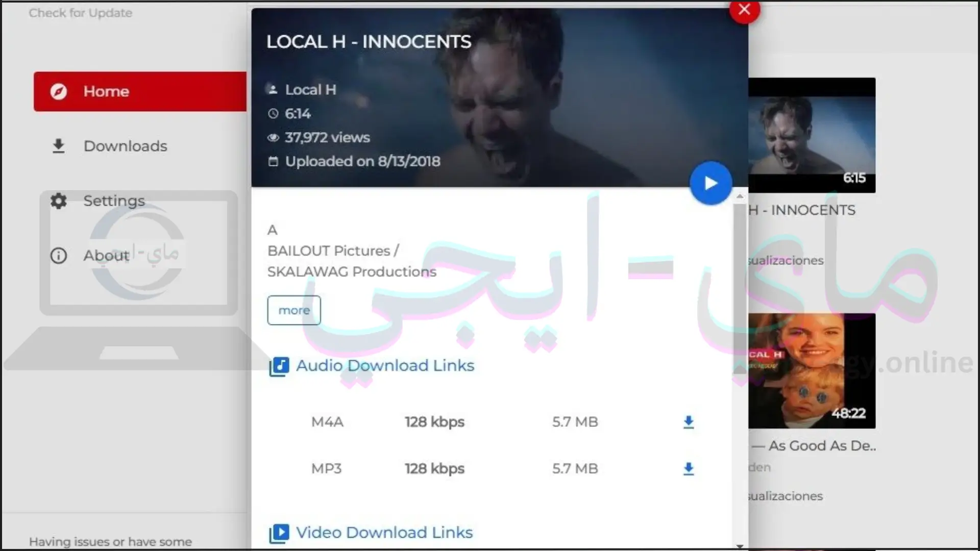Click the MP3 format label

point(326,468)
